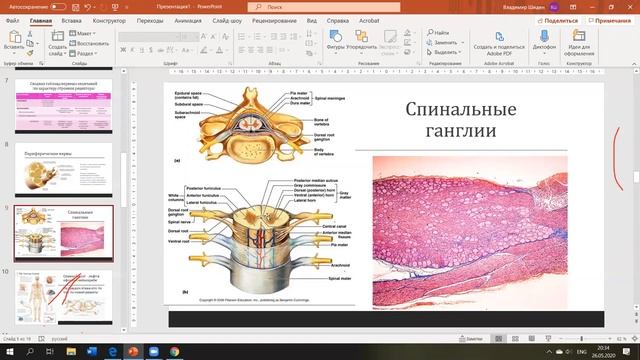The height and width of the screenshot is (360, 640).
Task: Open the font name combo box
Action: pos(149,37)
